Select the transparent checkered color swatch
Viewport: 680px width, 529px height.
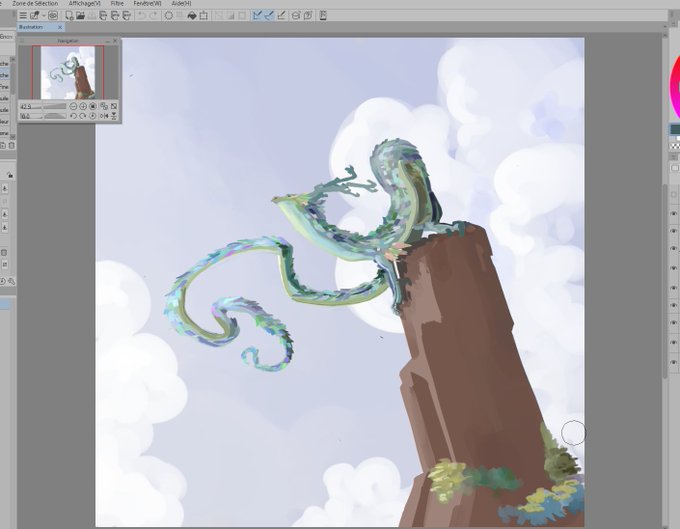pyautogui.click(x=675, y=146)
